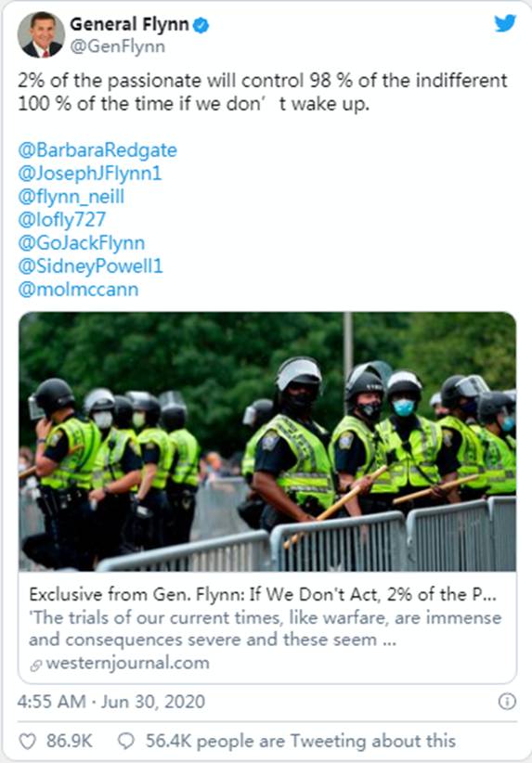The width and height of the screenshot is (532, 763).
Task: Open the @lofly727 mention
Action: [x=62, y=220]
